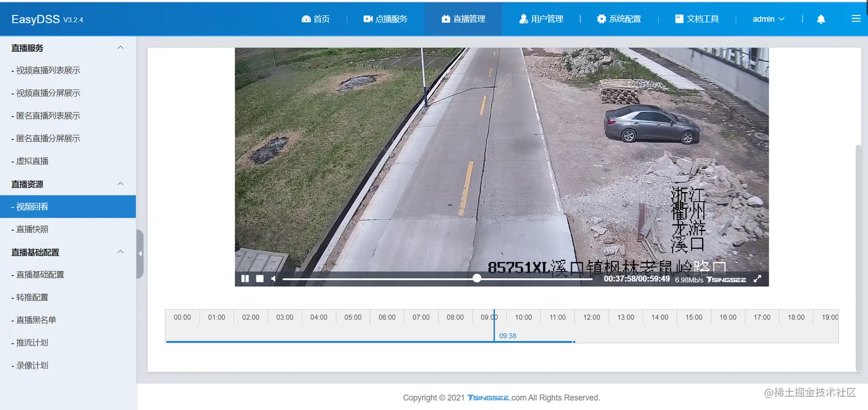Open 系统配置 menu
The height and width of the screenshot is (410, 868).
[x=619, y=19]
